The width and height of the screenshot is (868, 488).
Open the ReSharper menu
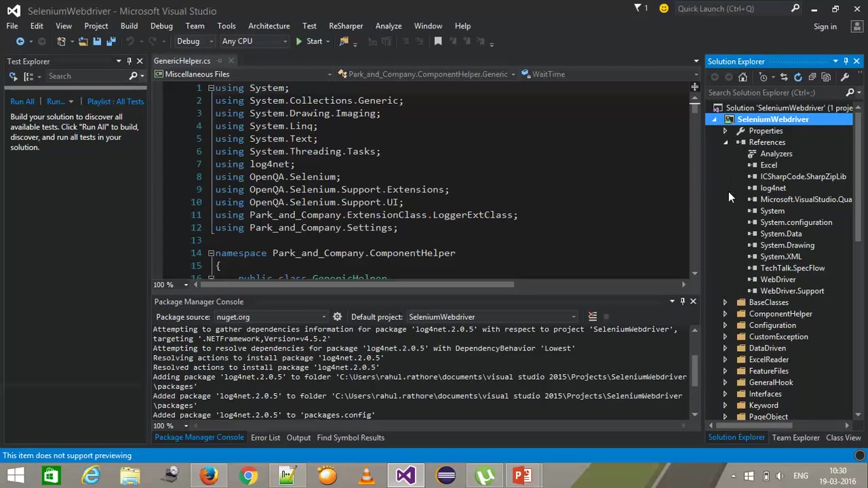[346, 26]
